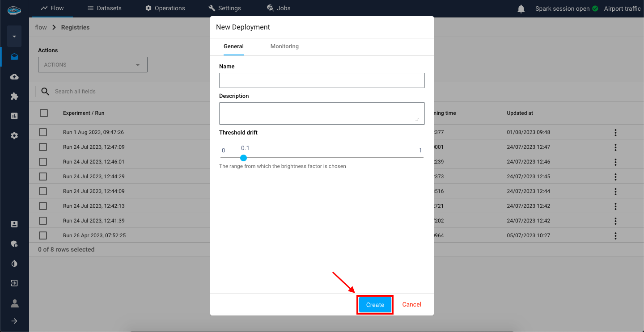Viewport: 644px width, 332px height.
Task: Select all rows with header checkbox
Action: coord(44,113)
